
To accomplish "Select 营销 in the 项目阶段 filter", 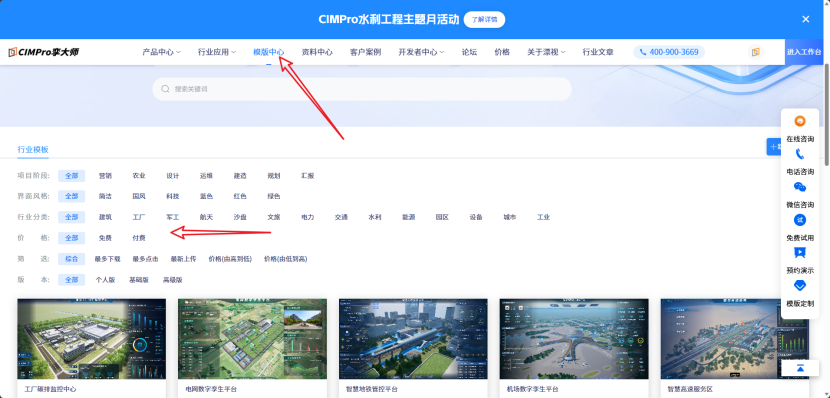I will click(x=105, y=176).
